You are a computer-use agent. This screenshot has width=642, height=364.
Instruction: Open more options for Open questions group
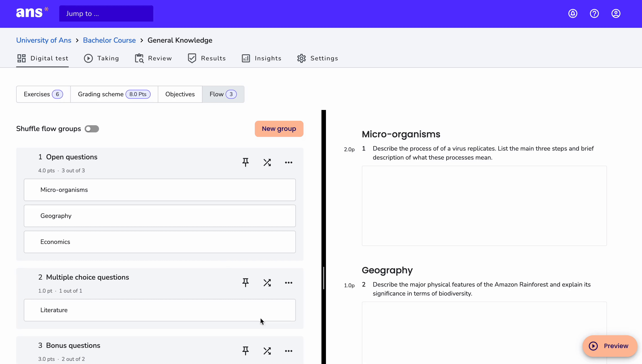[288, 162]
